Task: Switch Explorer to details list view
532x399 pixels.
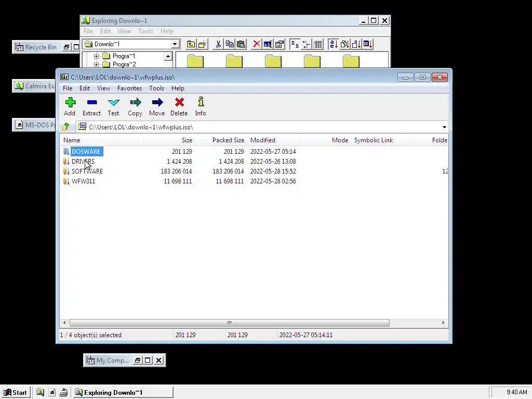Action: pos(318,44)
